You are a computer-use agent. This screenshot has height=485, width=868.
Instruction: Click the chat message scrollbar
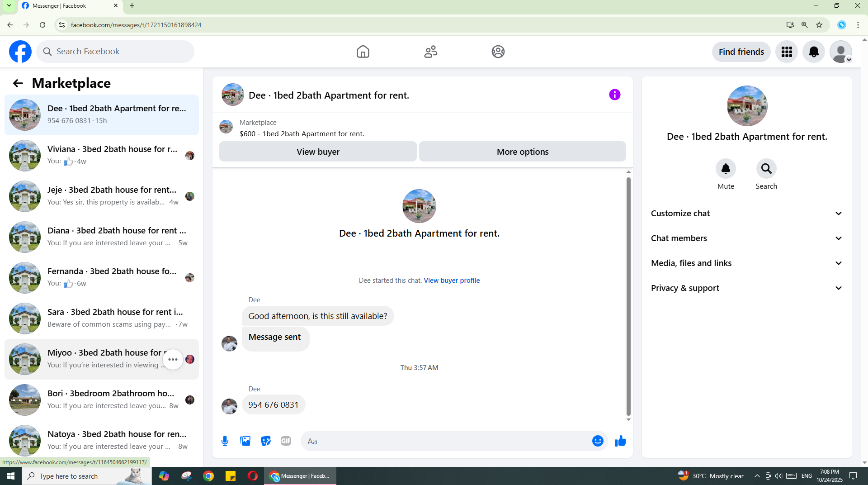click(x=628, y=296)
